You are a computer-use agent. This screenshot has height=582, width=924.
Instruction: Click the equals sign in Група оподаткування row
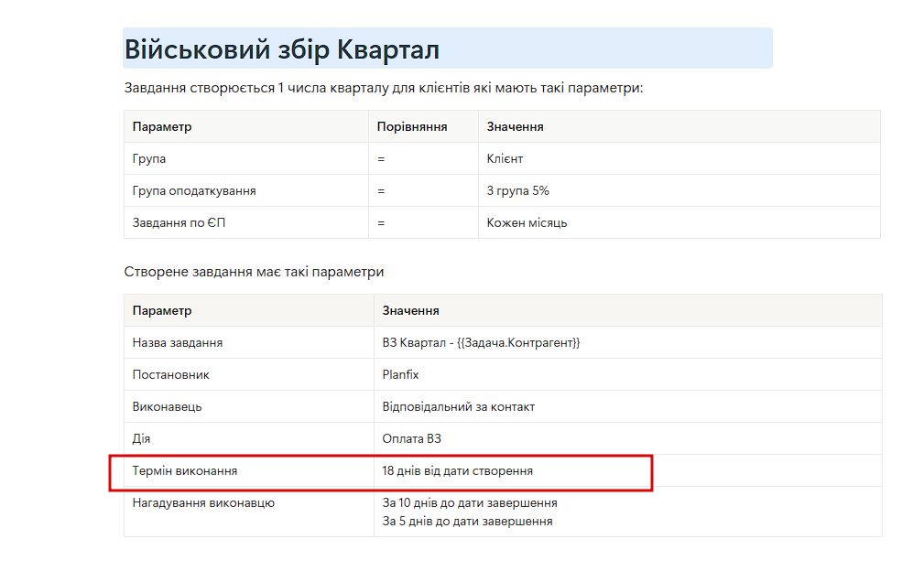381,191
